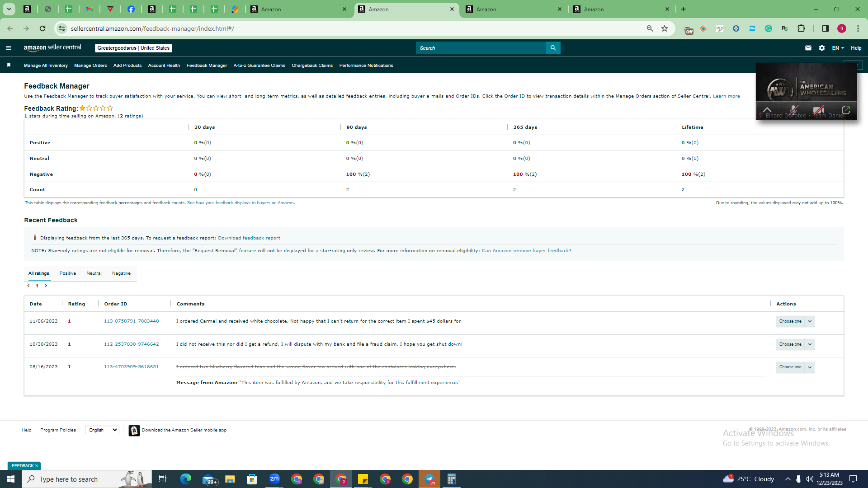Open Choose one for the 08/16/2023 feedback
Viewport: 868px width, 488px height.
pyautogui.click(x=795, y=367)
